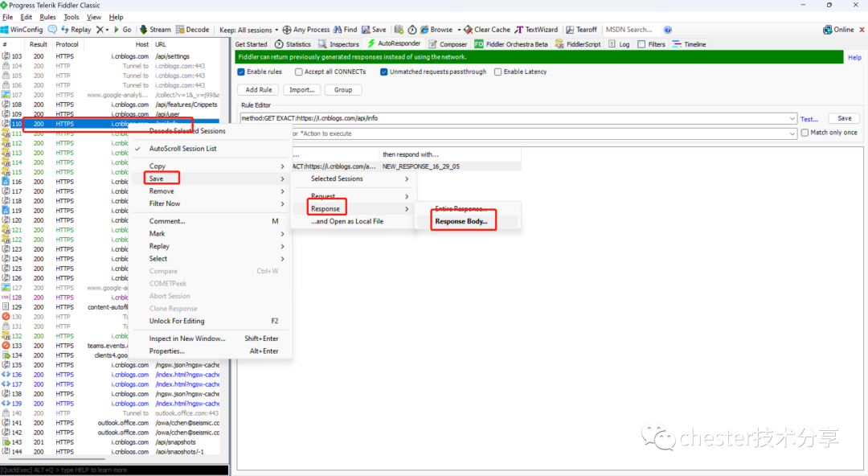Click the timer stopwatch icon
868x476 pixels.
[412, 30]
